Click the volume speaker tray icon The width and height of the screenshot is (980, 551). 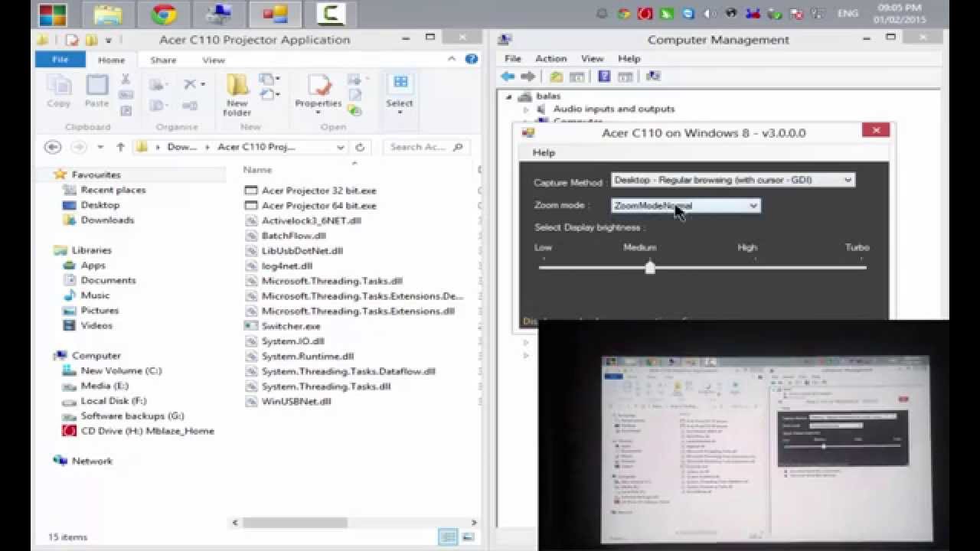point(710,14)
